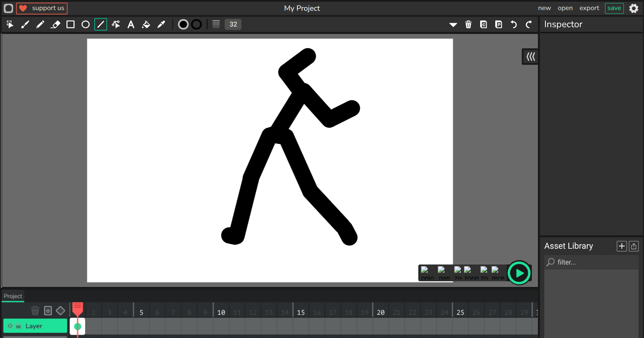Pick the Eraser tool

(55, 25)
